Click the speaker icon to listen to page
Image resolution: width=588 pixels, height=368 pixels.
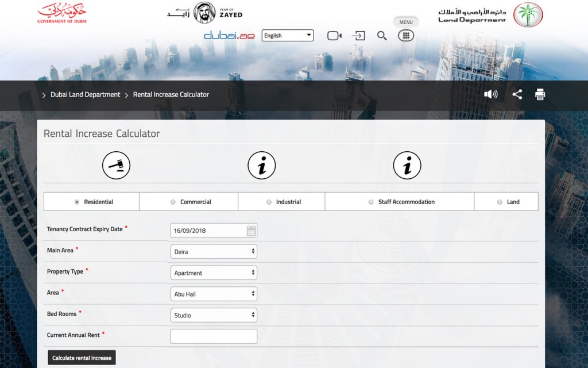coord(491,94)
